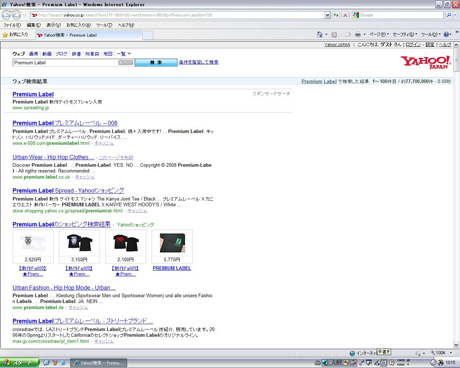Expand the セーフティ(S) command bar dropdown
The image size is (460, 368).
pos(405,34)
